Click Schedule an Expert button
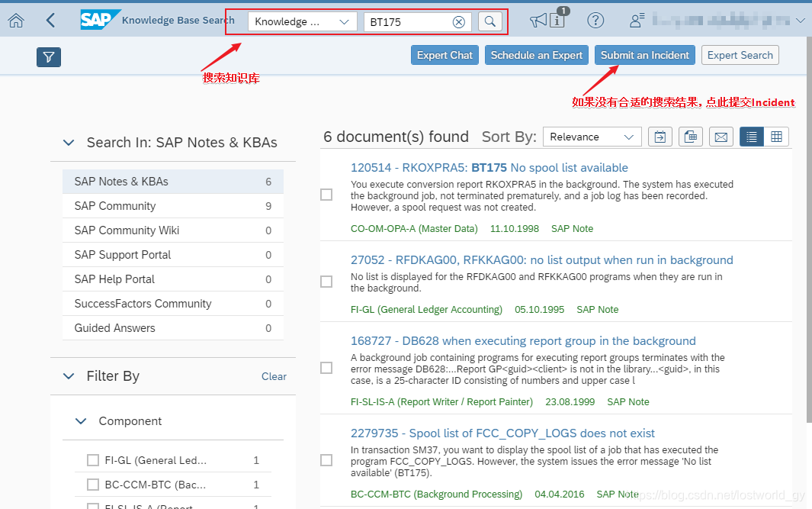 tap(537, 55)
